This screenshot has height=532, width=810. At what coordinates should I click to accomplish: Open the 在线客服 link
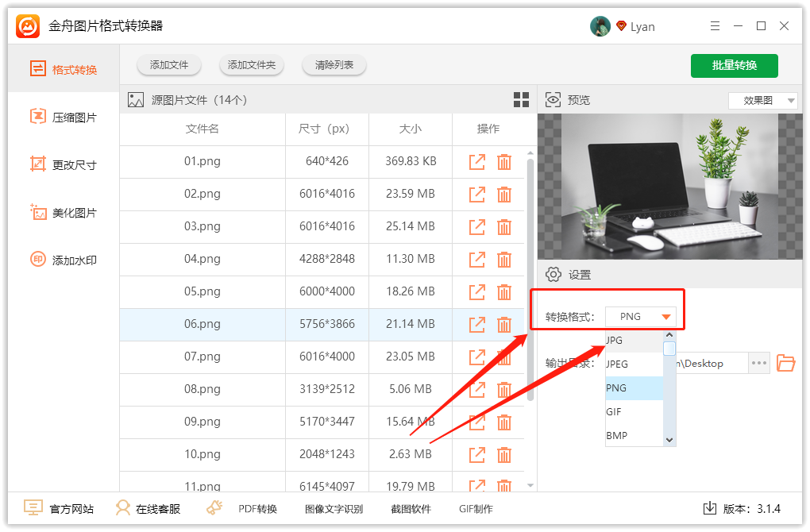(148, 509)
